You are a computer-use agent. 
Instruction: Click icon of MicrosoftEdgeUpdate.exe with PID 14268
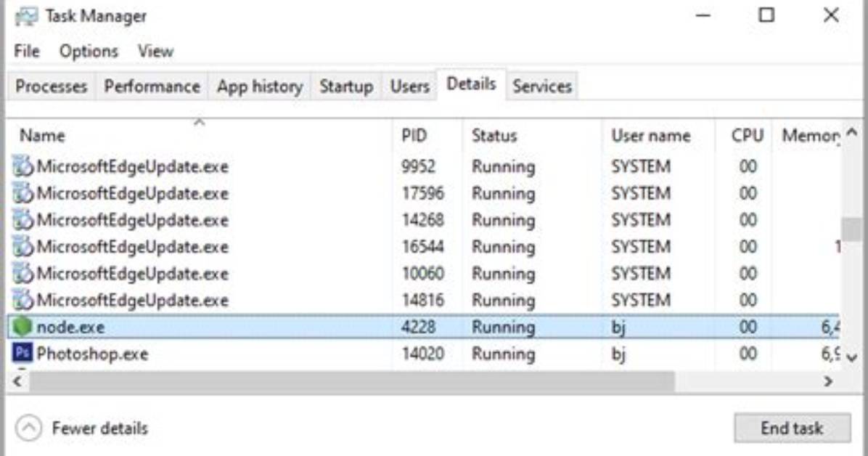pyautogui.click(x=22, y=220)
